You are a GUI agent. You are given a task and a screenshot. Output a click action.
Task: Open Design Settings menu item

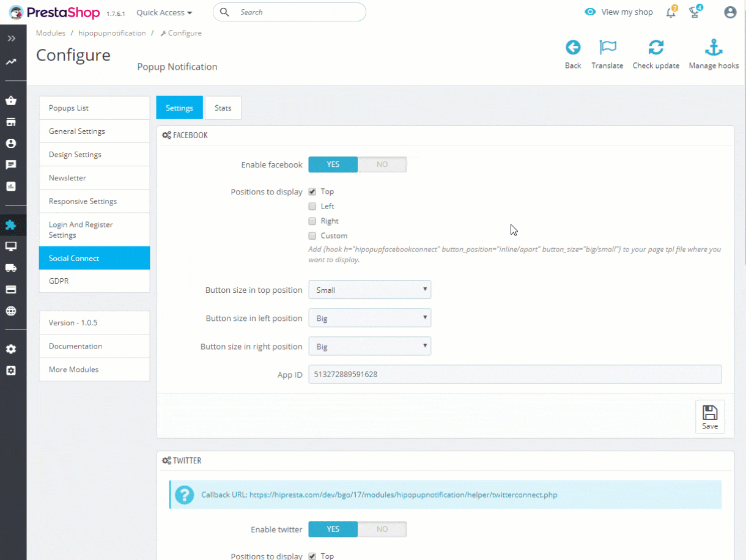tap(95, 154)
